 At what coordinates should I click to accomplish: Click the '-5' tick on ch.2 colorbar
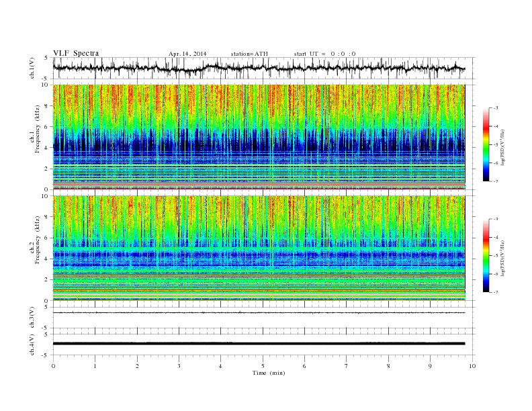[x=496, y=256]
